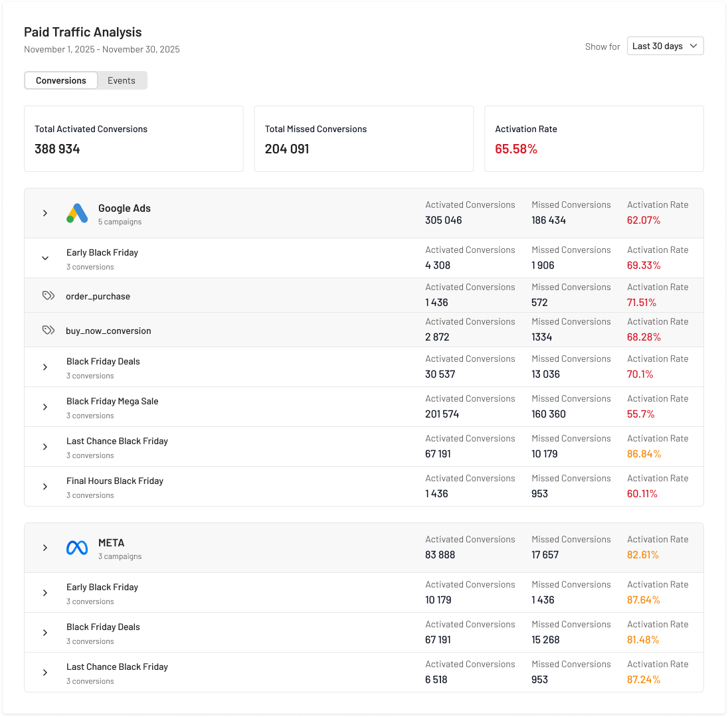Click the Activation Rate summary card
The width and height of the screenshot is (728, 717).
[594, 139]
